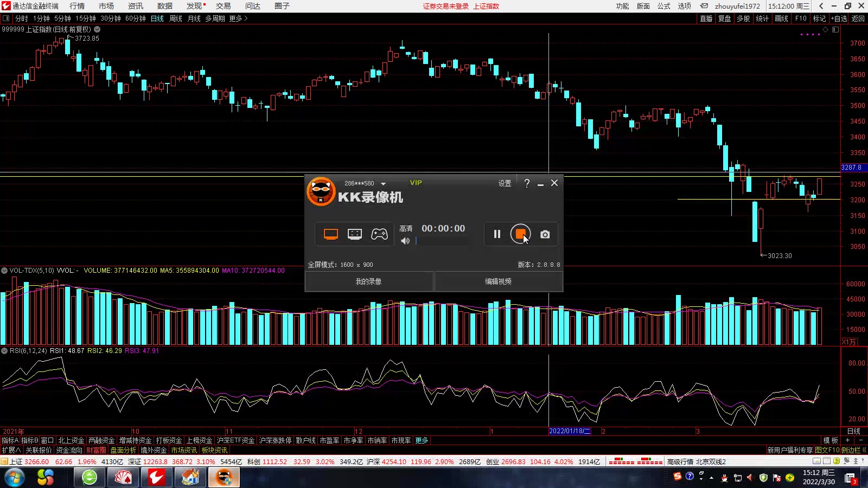
Task: Expand 更多 periods dropdown
Action: (238, 18)
